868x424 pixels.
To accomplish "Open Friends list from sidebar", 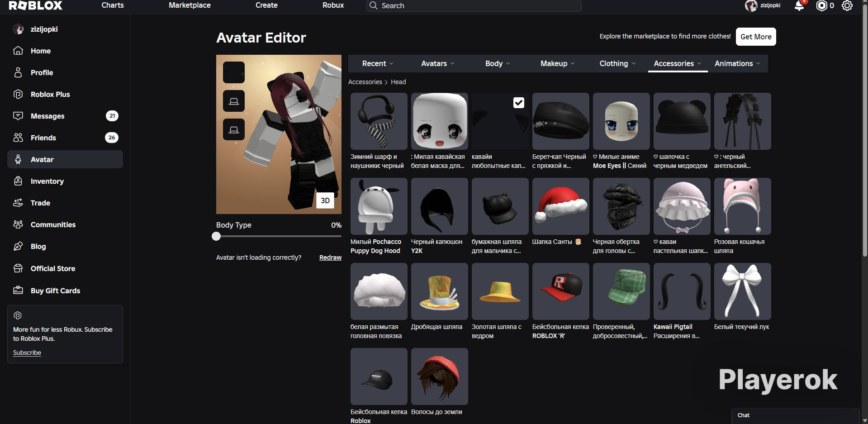I will point(65,138).
